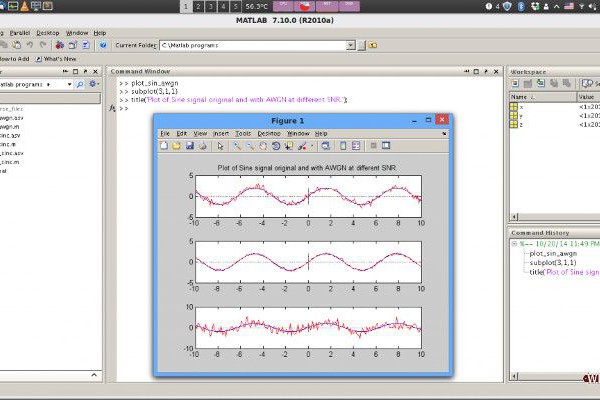600x400 pixels.
Task: Create New Variable in Workspace toolbar
Action: coord(515,83)
